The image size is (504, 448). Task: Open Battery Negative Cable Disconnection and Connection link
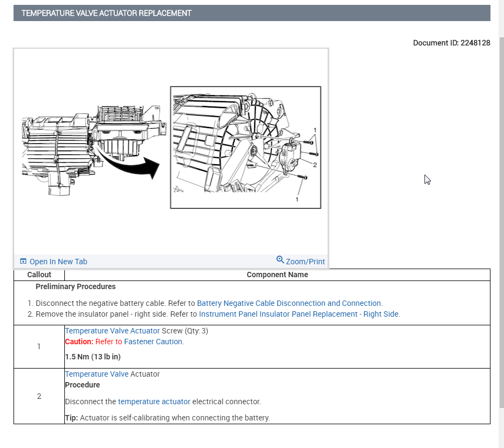pos(289,303)
